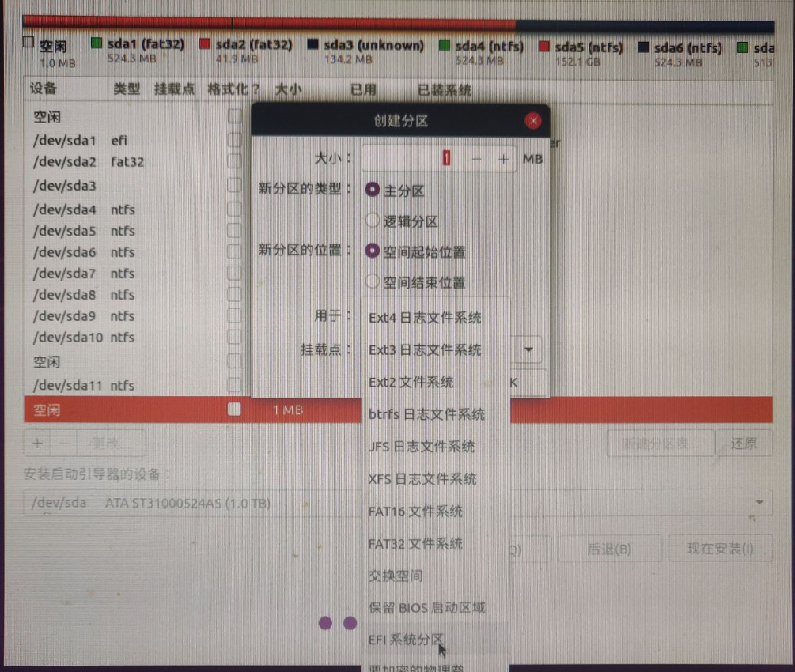Click the sda1 (fat32) green legend swatch
The height and width of the screenshot is (672, 795).
(97, 43)
